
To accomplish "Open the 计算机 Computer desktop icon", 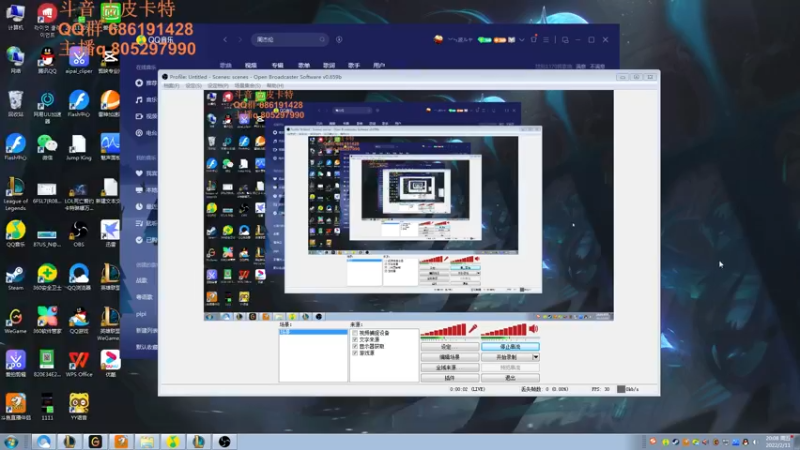I will click(x=15, y=16).
